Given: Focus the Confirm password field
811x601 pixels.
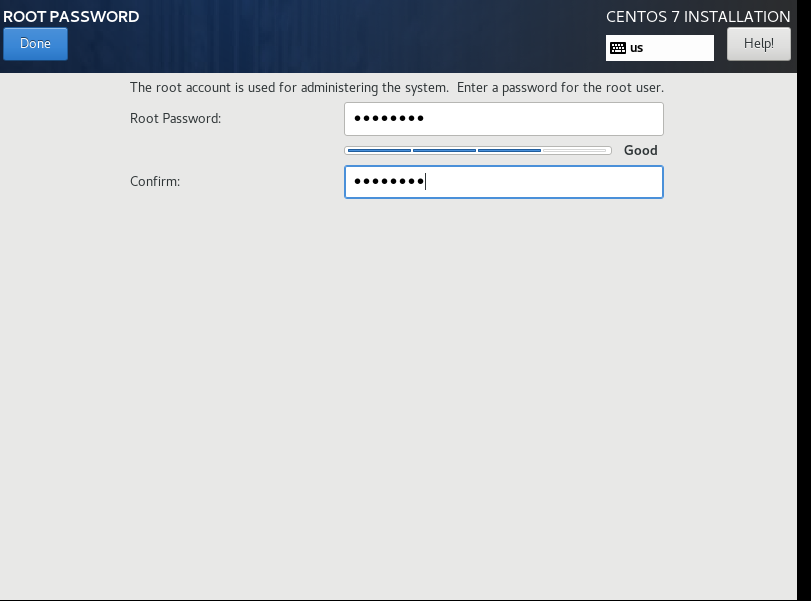Looking at the screenshot, I should (x=504, y=182).
